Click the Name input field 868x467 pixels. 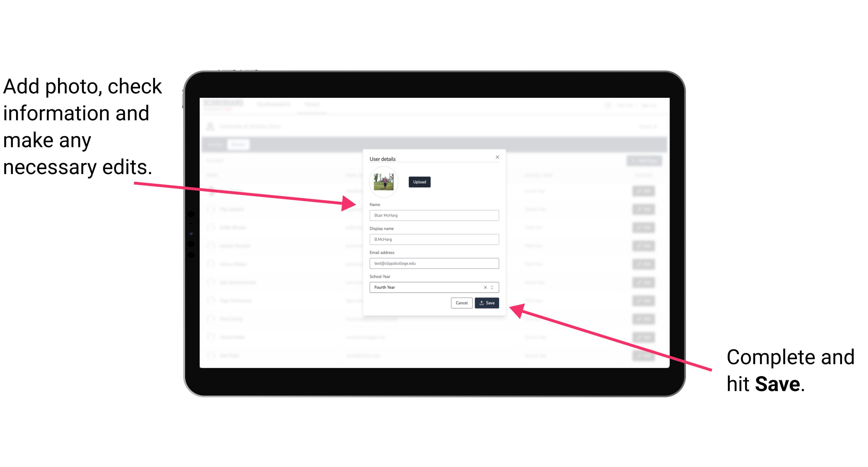pos(434,215)
